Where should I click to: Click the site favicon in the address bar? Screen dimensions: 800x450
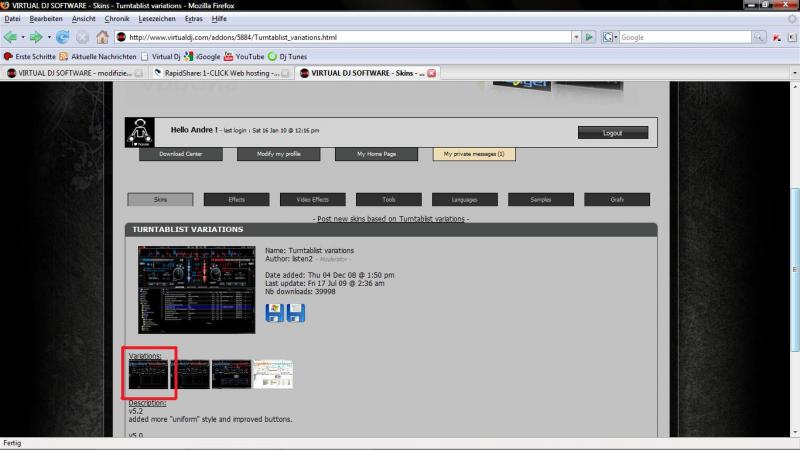coord(121,37)
